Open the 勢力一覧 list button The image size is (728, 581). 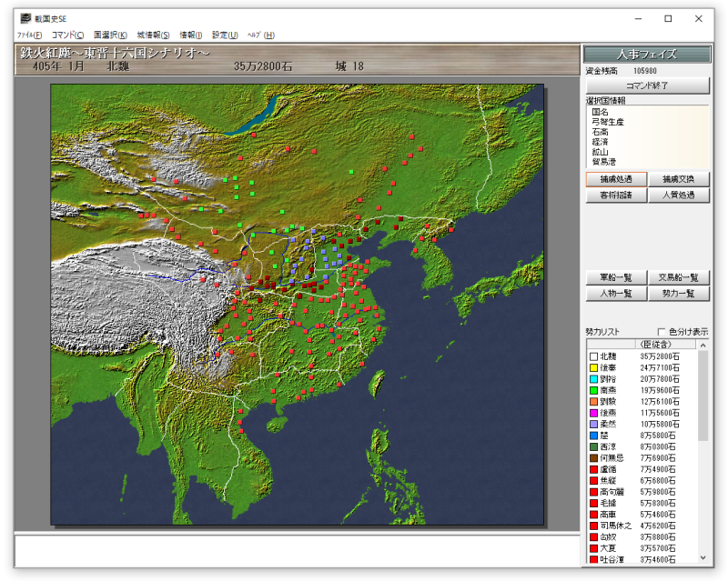(x=678, y=294)
